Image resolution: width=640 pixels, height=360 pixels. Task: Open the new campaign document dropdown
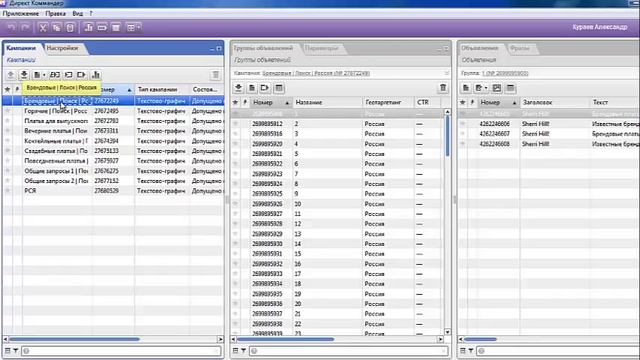[x=39, y=75]
